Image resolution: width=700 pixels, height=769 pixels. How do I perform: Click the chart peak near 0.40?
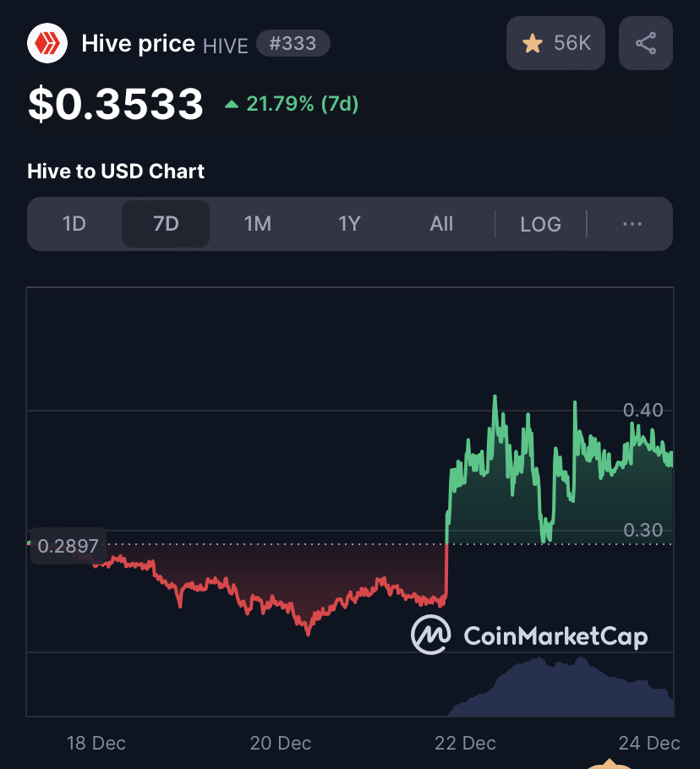[495, 397]
